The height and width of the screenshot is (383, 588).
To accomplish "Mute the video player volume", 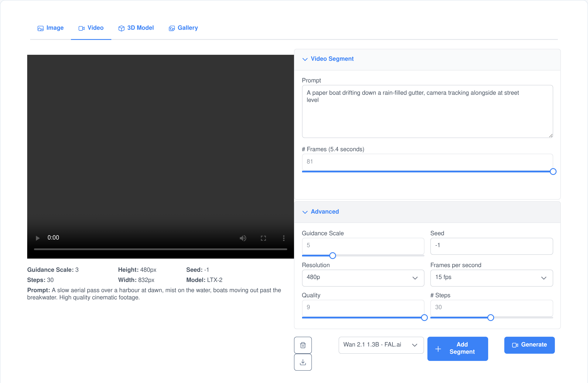I will pos(243,238).
